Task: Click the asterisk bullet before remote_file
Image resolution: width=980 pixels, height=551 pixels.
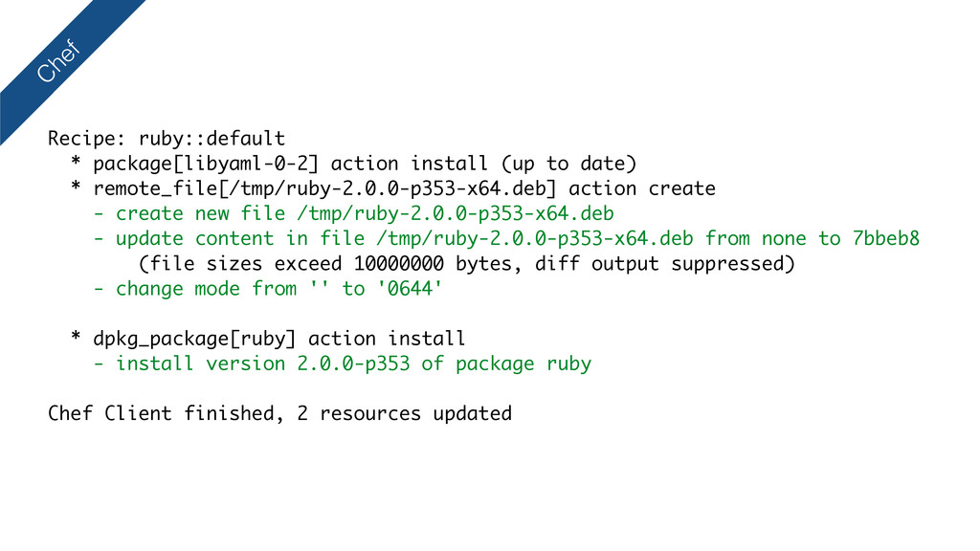Action: 76,187
